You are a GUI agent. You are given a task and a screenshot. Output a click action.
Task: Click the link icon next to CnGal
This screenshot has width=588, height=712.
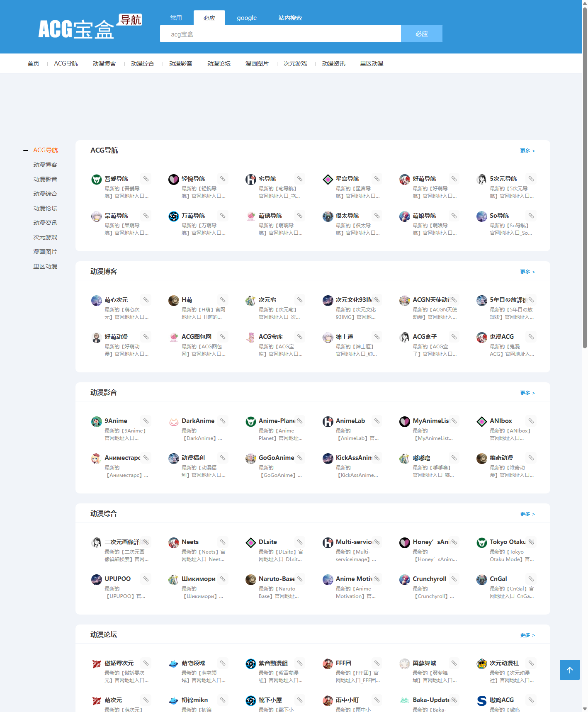point(531,579)
